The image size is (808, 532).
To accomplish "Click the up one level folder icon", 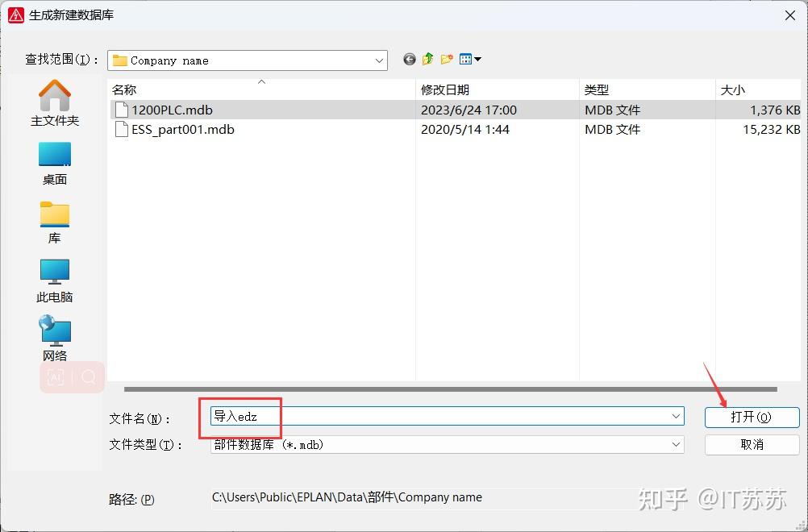I will coord(427,59).
